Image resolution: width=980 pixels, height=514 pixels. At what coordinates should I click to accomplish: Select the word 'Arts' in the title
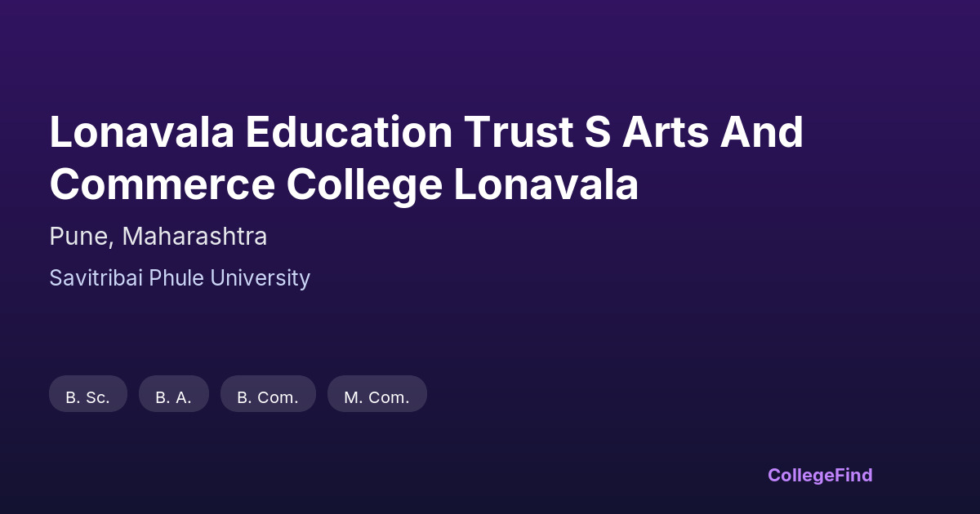(x=664, y=132)
